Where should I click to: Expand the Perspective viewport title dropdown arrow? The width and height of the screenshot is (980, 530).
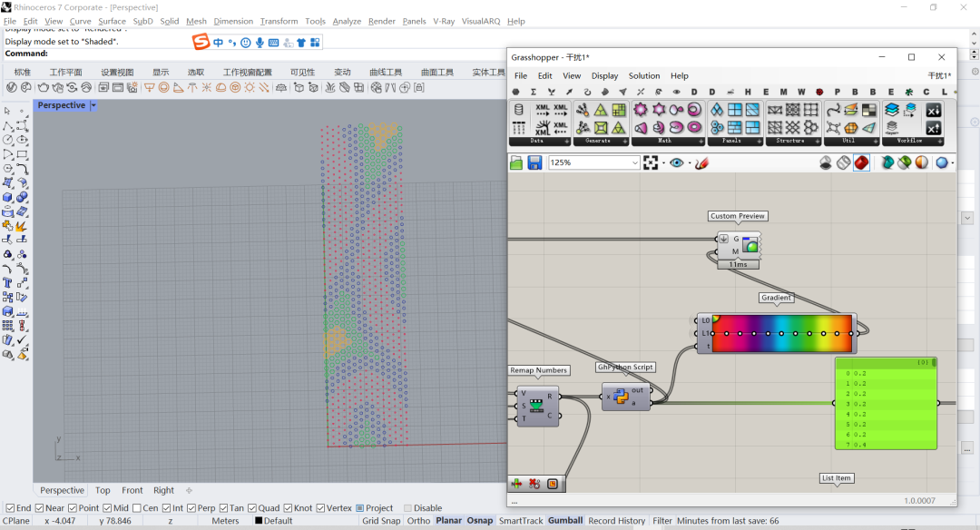tap(93, 105)
